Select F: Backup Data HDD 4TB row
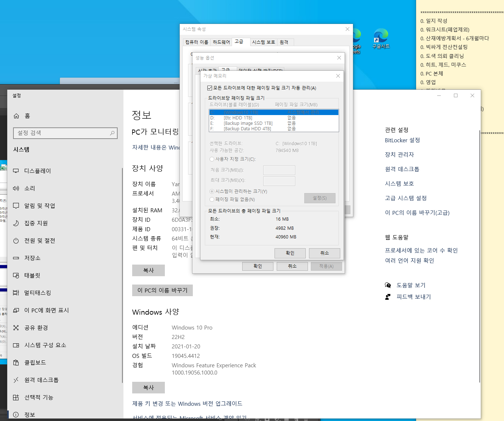 click(x=274, y=129)
